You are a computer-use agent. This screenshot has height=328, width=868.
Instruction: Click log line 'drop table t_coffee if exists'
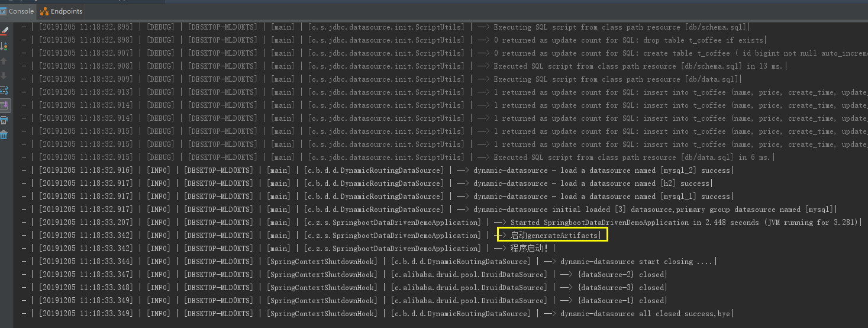click(x=393, y=40)
